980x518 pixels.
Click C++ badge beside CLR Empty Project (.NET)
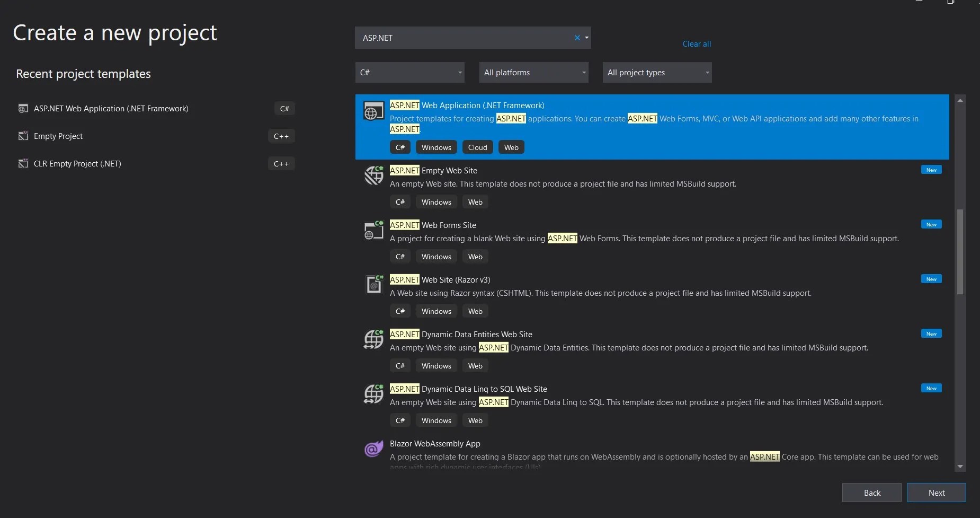click(281, 164)
